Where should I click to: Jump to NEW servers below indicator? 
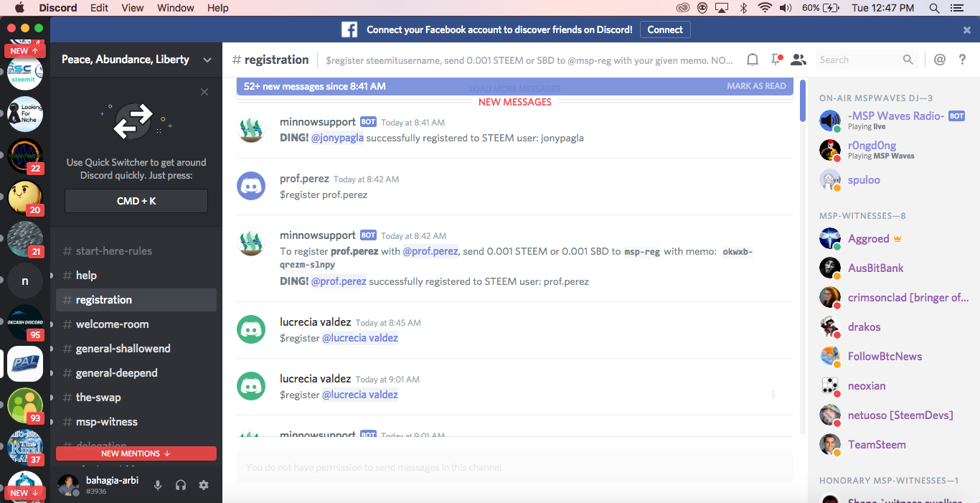25,493
